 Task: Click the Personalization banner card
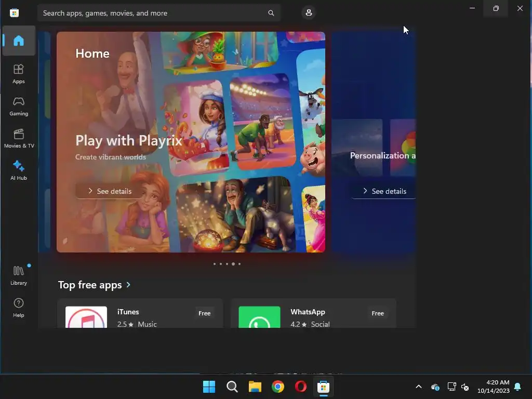coord(374,142)
